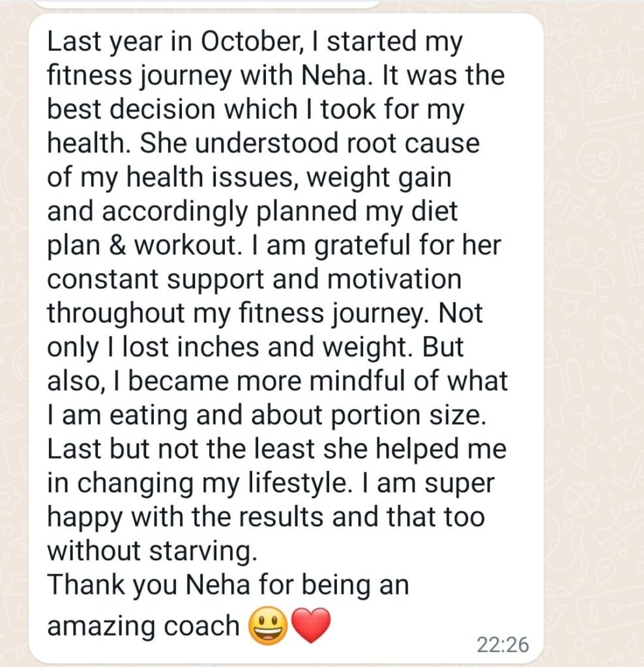Tap the "amazing coach" text
This screenshot has width=644, height=667.
point(143,625)
